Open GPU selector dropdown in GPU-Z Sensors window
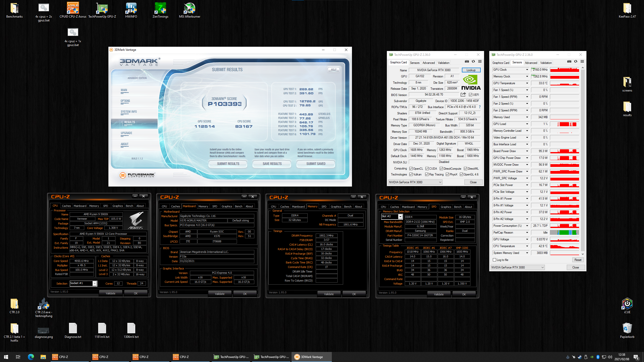644x362 pixels. (x=517, y=267)
